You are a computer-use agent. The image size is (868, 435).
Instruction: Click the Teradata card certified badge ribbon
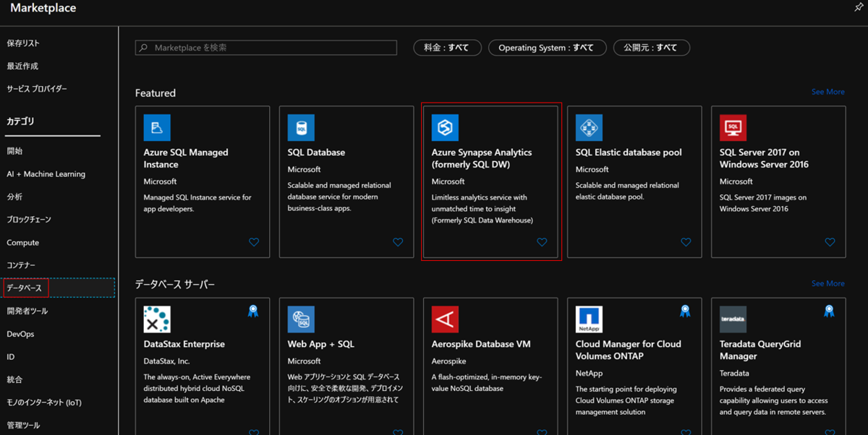click(x=829, y=311)
